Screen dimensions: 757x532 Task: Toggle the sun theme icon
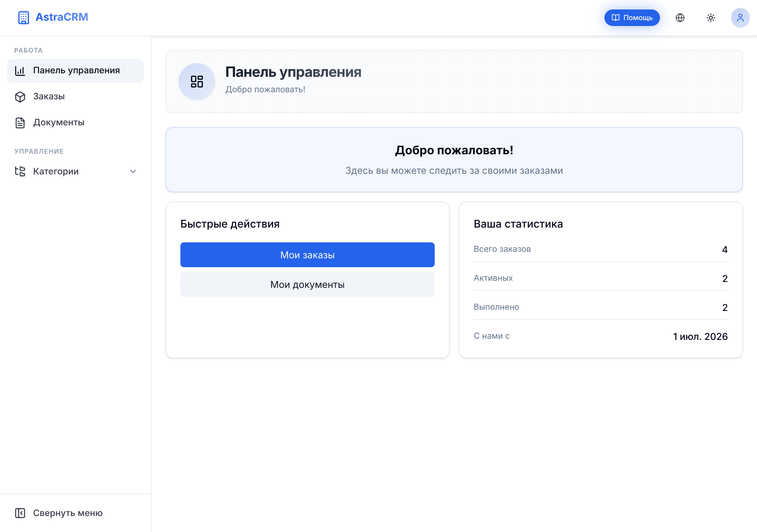(x=711, y=17)
